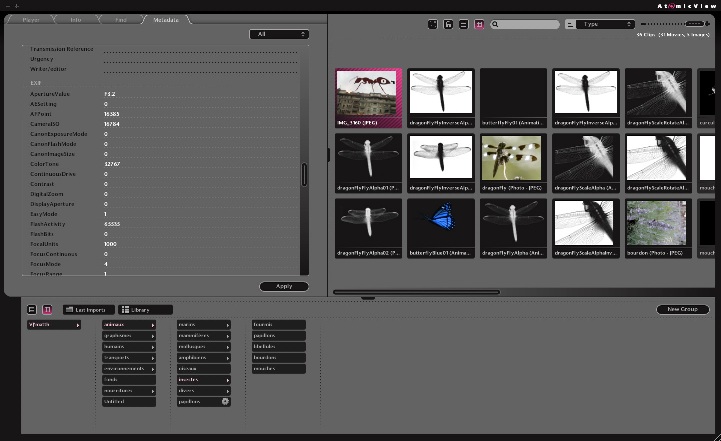Open the All metadata filter dropdown
The height and width of the screenshot is (441, 721).
pos(279,34)
